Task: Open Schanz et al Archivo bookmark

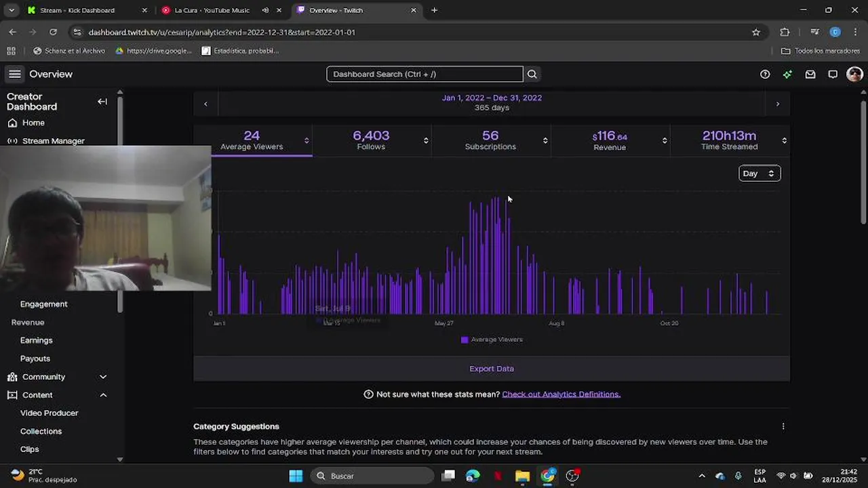Action: coord(68,51)
